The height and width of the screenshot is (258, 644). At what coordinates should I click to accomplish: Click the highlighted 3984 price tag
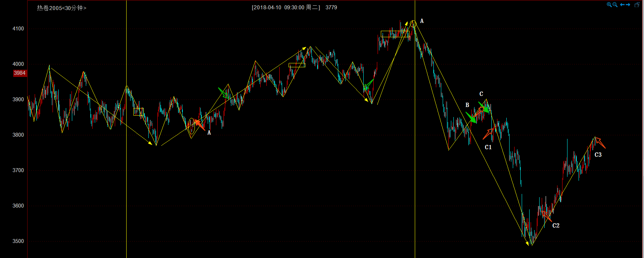pyautogui.click(x=20, y=73)
